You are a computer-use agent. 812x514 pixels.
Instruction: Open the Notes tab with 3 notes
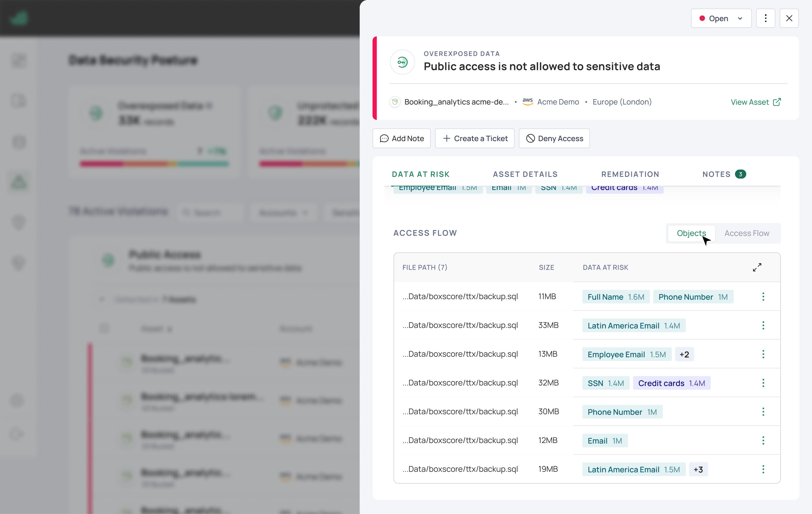(724, 174)
